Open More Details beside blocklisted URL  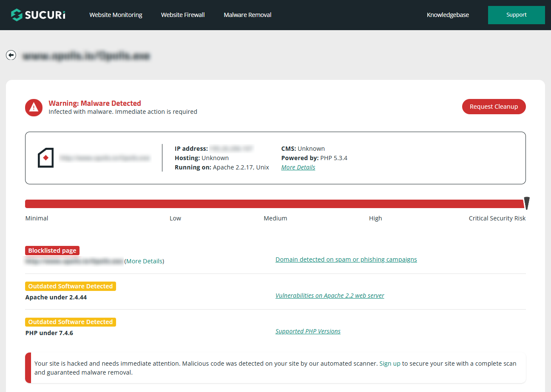click(x=144, y=261)
